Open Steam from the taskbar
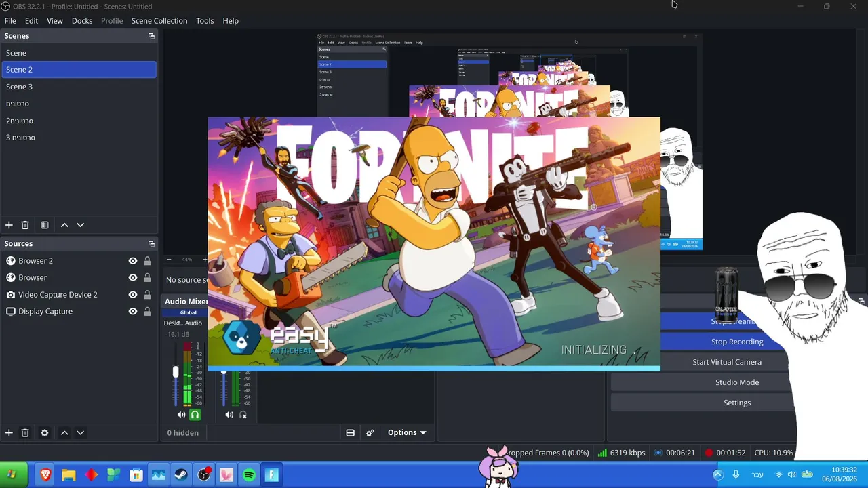Screen dimensions: 868x488 [x=181, y=475]
